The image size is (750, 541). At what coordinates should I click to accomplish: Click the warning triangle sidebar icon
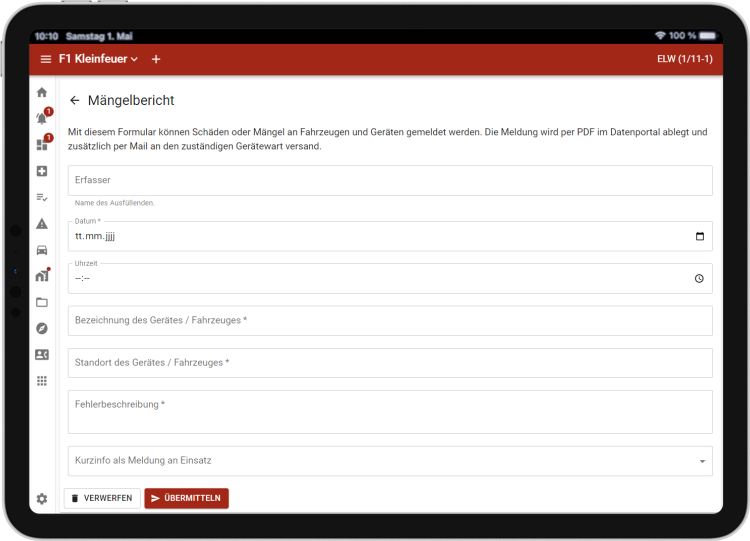click(x=42, y=224)
